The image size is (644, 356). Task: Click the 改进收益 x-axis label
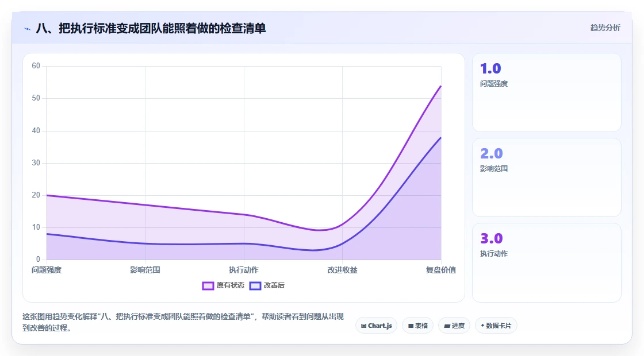[x=342, y=270]
